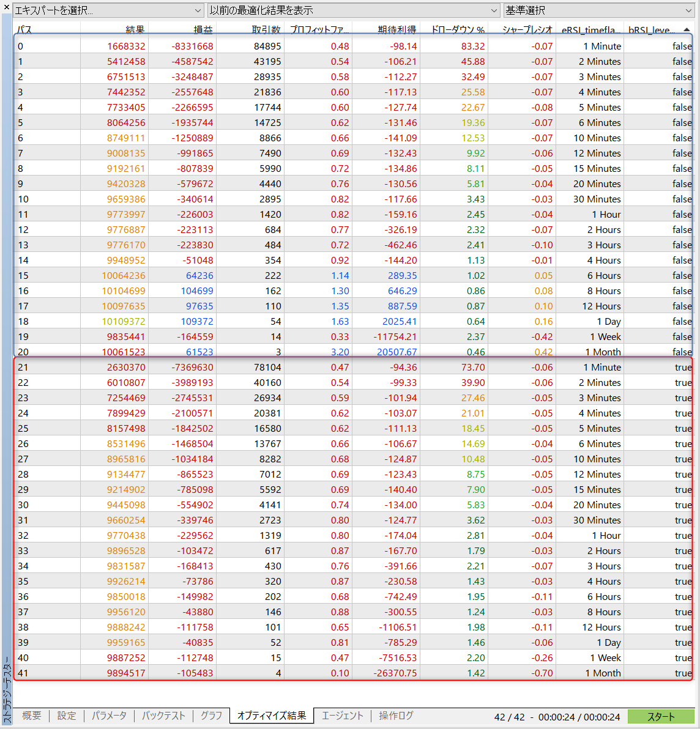Click result 8749111 in pass 6
The height and width of the screenshot is (729, 700).
point(126,138)
